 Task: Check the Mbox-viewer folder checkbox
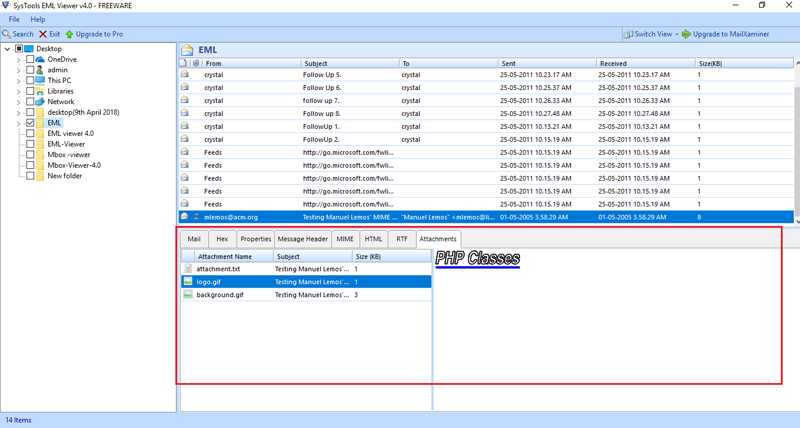pyautogui.click(x=30, y=155)
